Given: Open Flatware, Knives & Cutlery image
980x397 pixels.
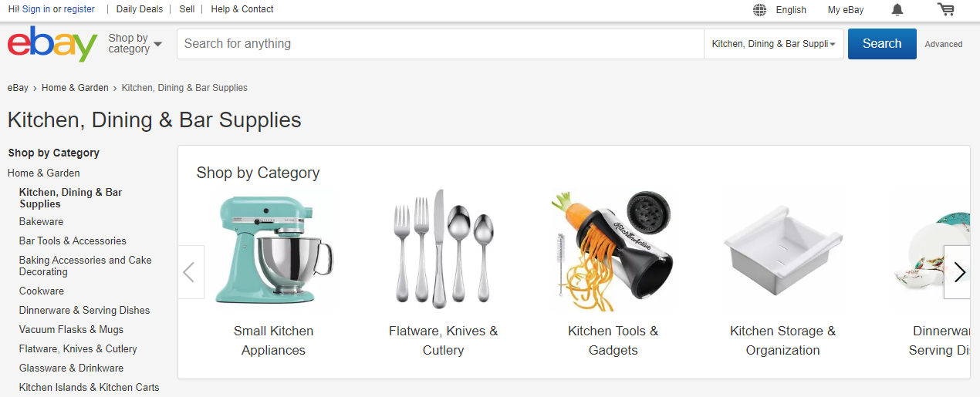Looking at the screenshot, I should coord(443,250).
